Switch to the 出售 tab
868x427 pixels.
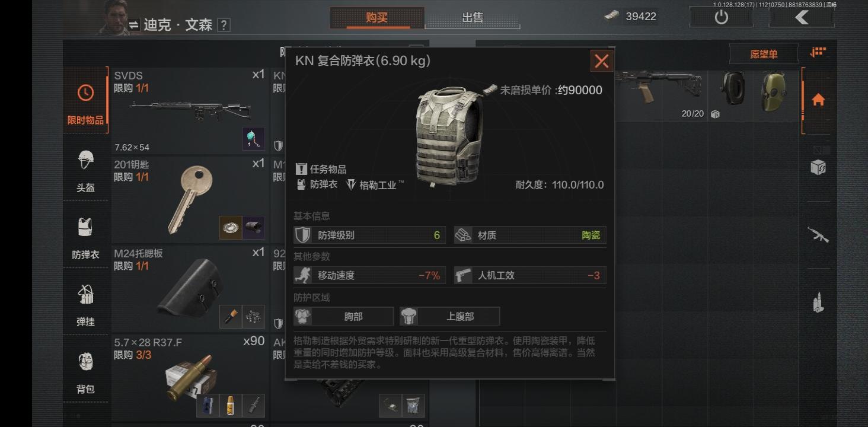(473, 18)
